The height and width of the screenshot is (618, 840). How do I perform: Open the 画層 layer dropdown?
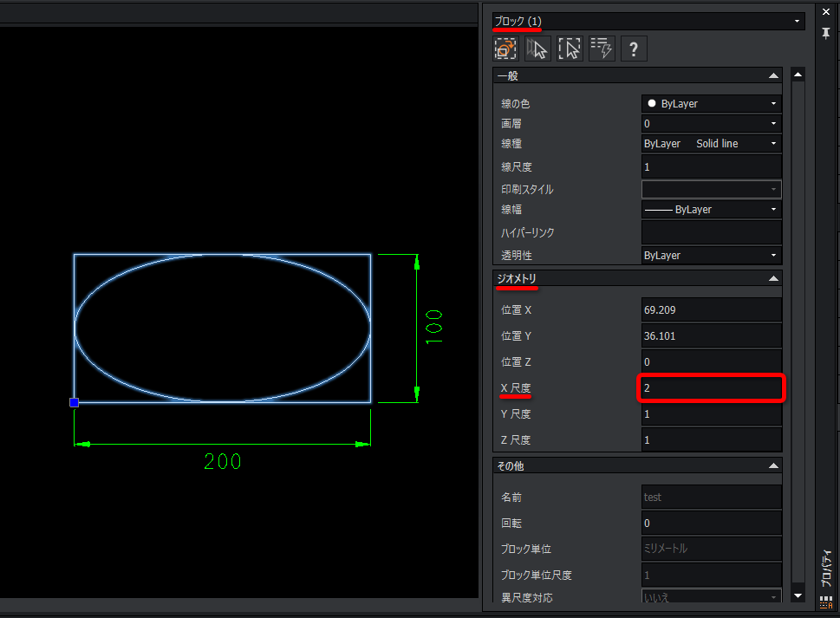click(712, 124)
